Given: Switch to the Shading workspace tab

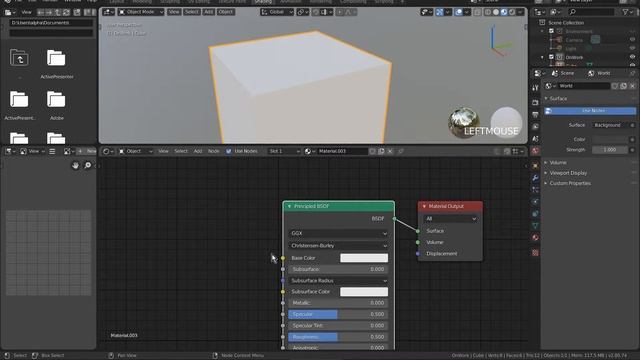Looking at the screenshot, I should coord(263,2).
